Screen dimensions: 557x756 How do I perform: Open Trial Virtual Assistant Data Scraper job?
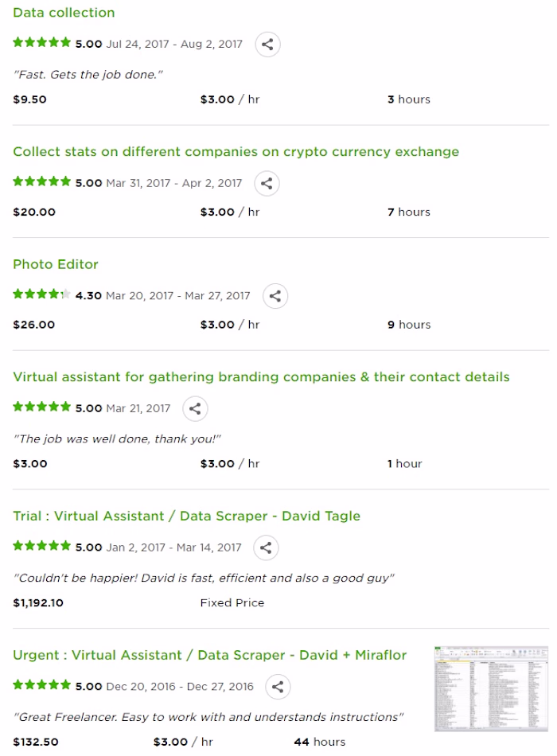[x=186, y=516]
